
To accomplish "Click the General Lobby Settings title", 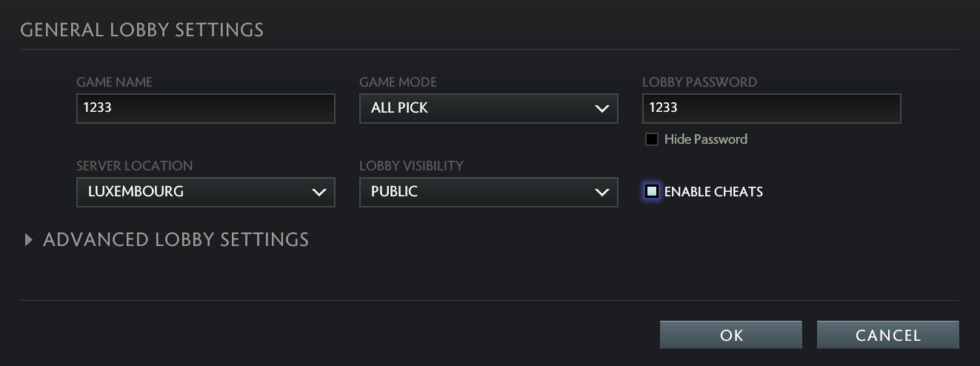I will click(x=141, y=30).
